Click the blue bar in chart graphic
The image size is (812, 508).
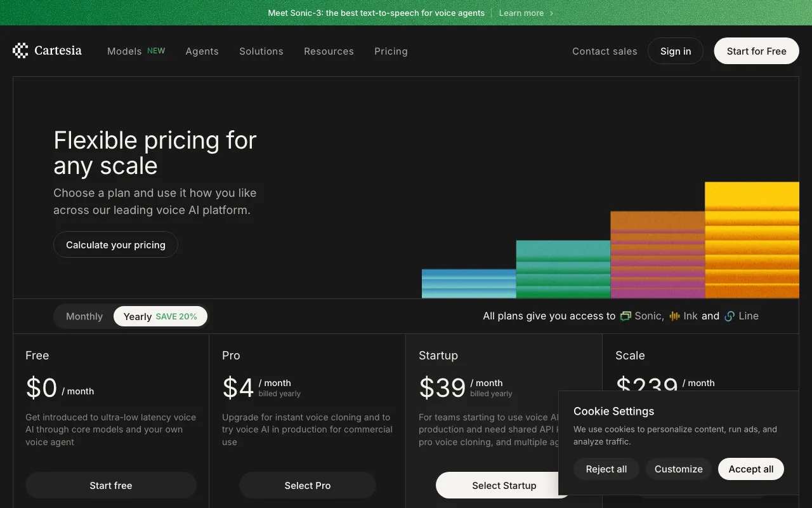click(469, 284)
